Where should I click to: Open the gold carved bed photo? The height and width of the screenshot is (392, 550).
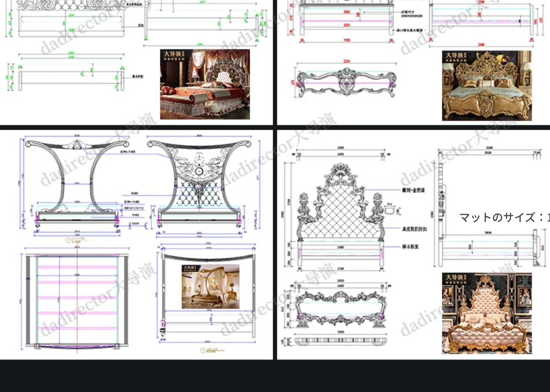tap(487, 86)
